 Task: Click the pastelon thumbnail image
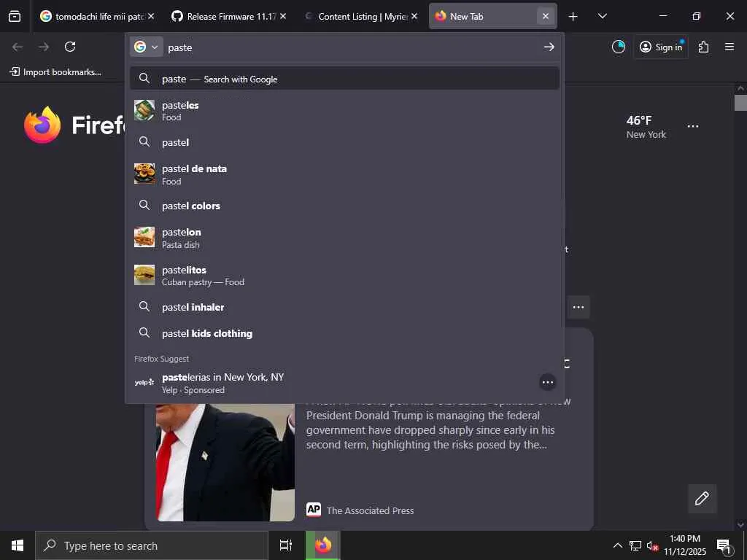[144, 237]
